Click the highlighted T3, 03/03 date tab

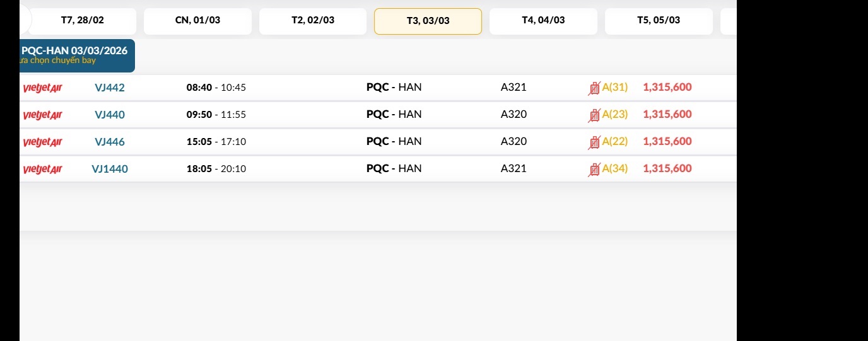click(x=428, y=21)
